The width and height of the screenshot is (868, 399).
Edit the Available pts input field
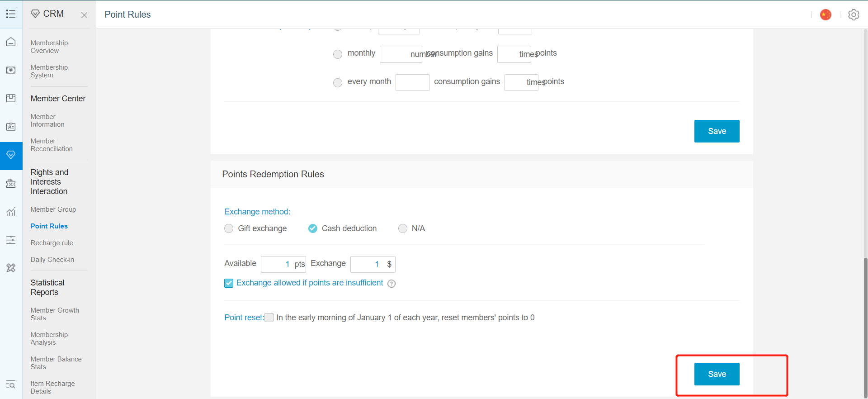[283, 264]
